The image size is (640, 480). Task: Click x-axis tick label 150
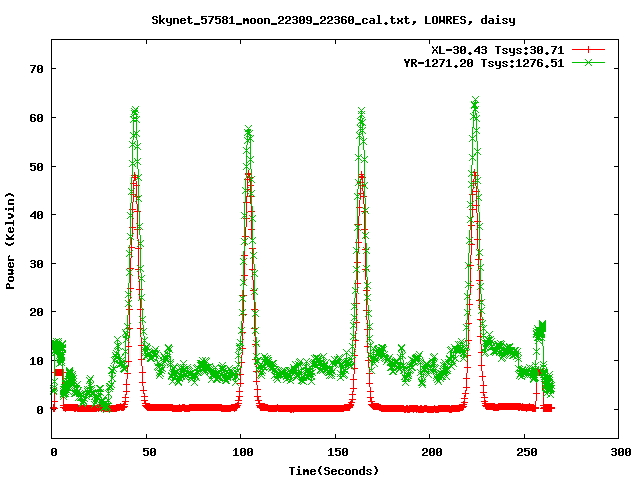tap(338, 452)
